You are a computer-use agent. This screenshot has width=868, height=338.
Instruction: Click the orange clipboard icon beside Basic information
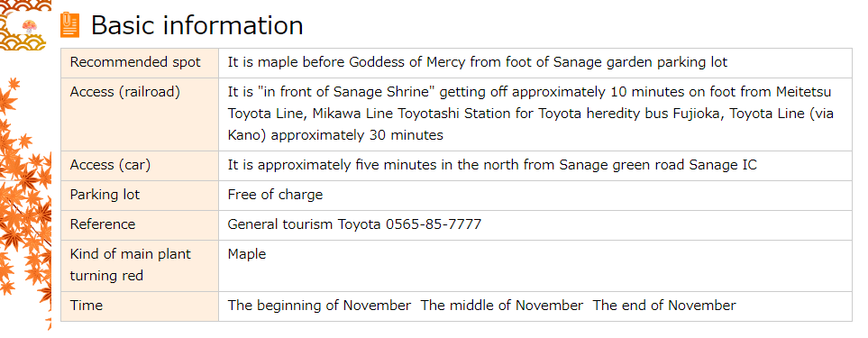[x=69, y=25]
